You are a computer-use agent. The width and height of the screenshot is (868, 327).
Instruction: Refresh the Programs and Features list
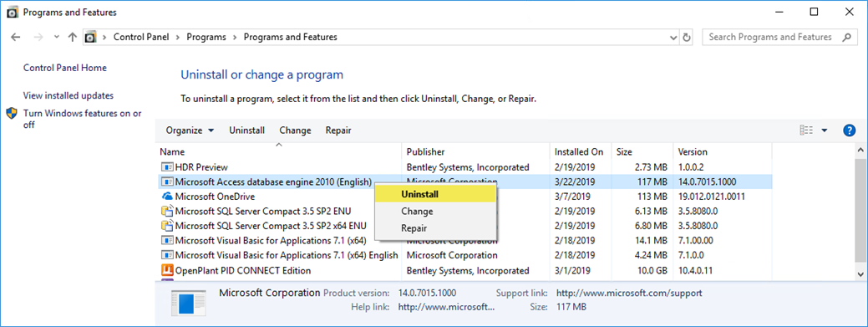(x=687, y=37)
